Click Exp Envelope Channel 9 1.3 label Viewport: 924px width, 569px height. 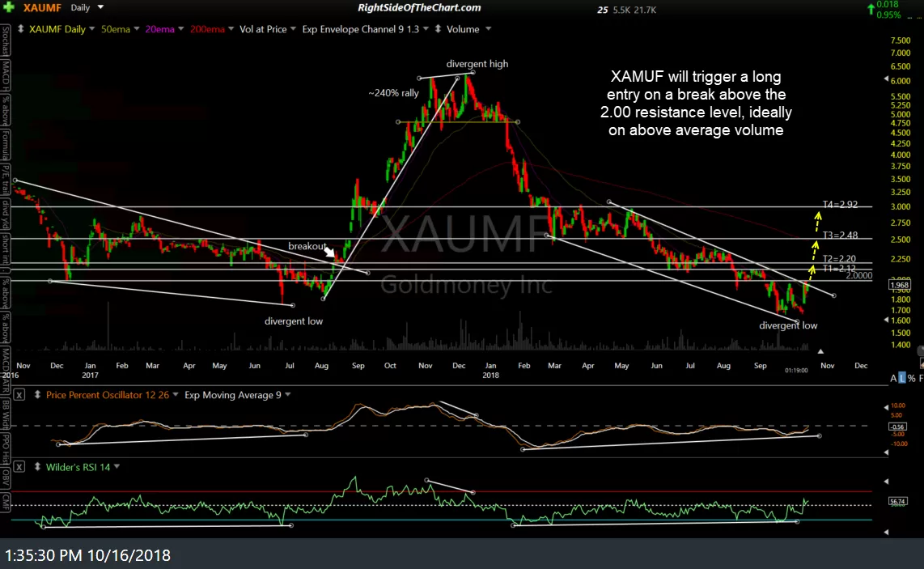[361, 29]
